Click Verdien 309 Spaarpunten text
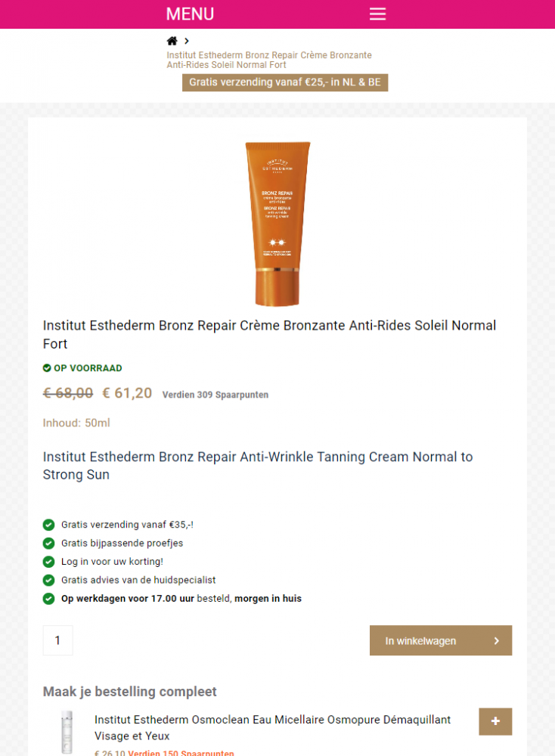555x756 pixels. (215, 395)
